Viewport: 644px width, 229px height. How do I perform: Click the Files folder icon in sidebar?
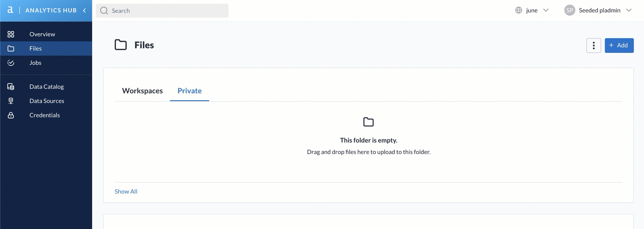pyautogui.click(x=11, y=48)
